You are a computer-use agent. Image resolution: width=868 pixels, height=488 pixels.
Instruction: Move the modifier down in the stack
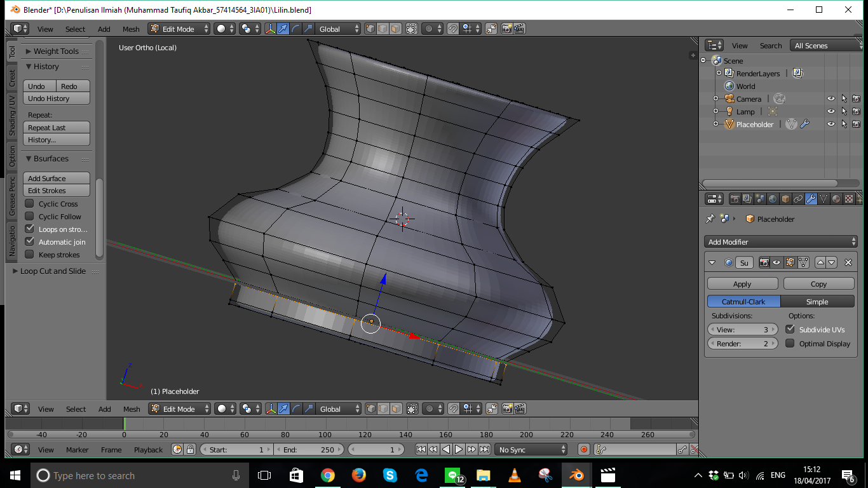coord(831,262)
